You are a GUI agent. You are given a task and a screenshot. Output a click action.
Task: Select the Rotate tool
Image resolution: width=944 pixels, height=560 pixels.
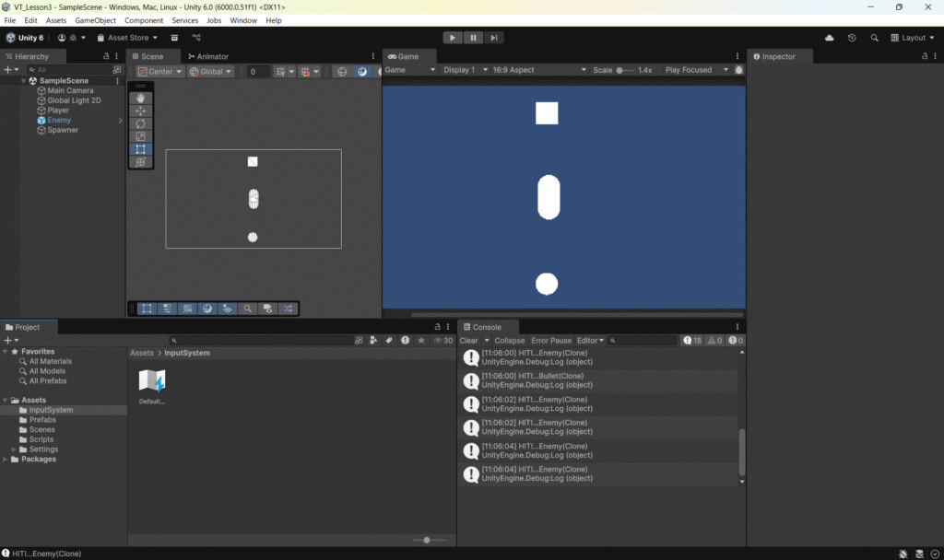[x=141, y=123]
